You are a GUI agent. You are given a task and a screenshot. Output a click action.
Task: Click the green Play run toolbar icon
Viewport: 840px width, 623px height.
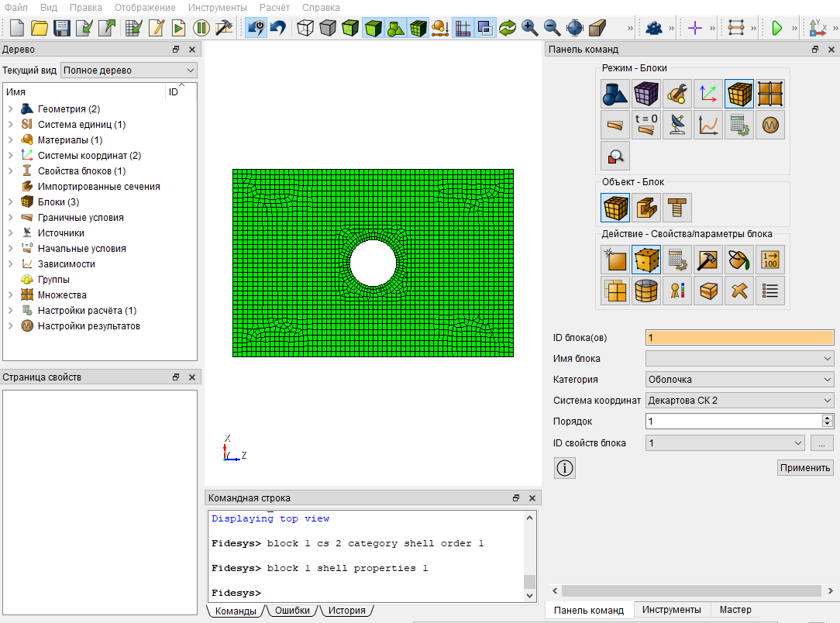tap(776, 28)
